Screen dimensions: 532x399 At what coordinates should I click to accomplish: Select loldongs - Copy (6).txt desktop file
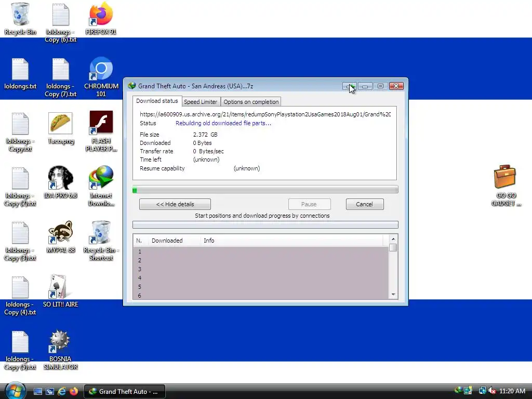(60, 23)
